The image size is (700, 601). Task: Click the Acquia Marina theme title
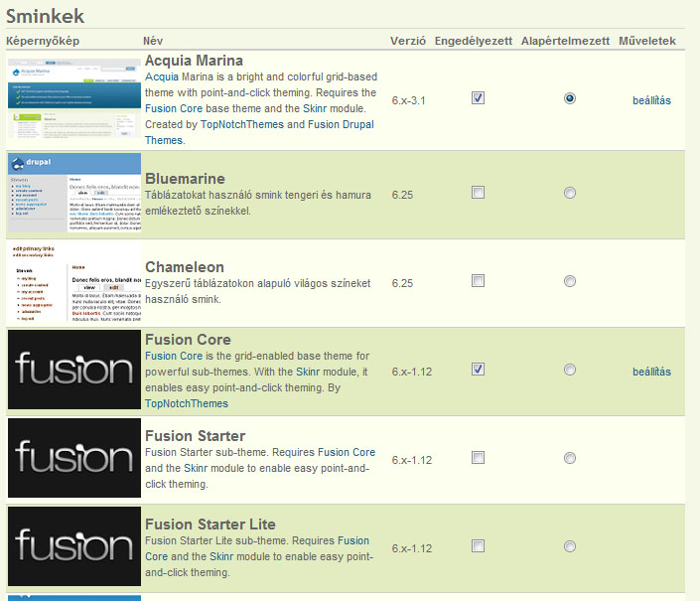point(195,61)
